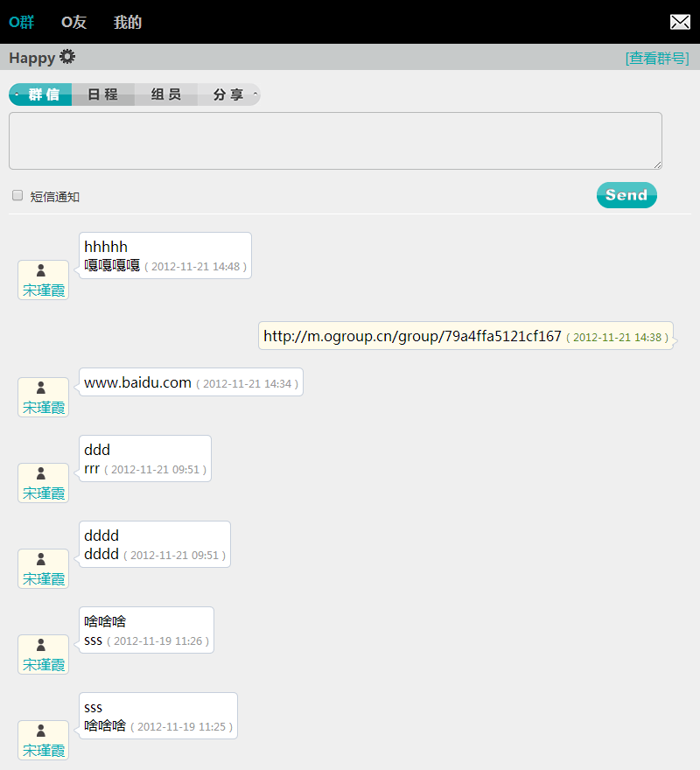Screen dimensions: 700x770
Task: Click timestamp 2012-11-21 14:34
Action: pos(247,384)
